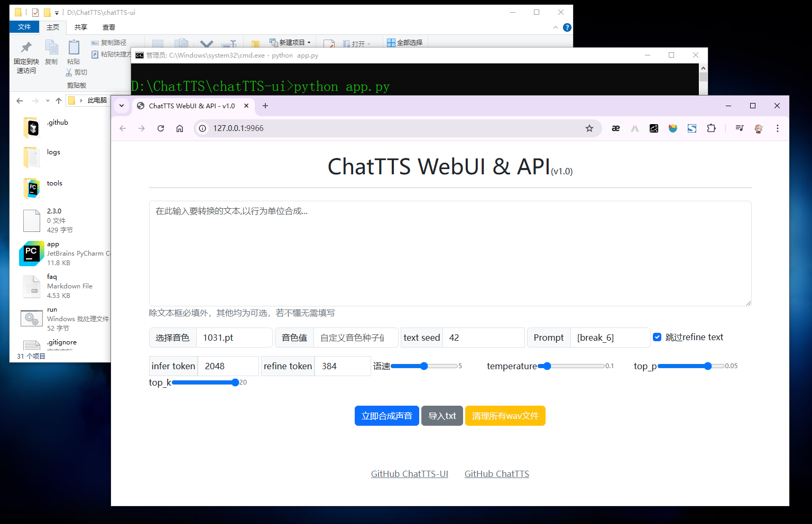Open the Explorer quick access toolbar dropdown
The width and height of the screenshot is (812, 524).
click(57, 13)
